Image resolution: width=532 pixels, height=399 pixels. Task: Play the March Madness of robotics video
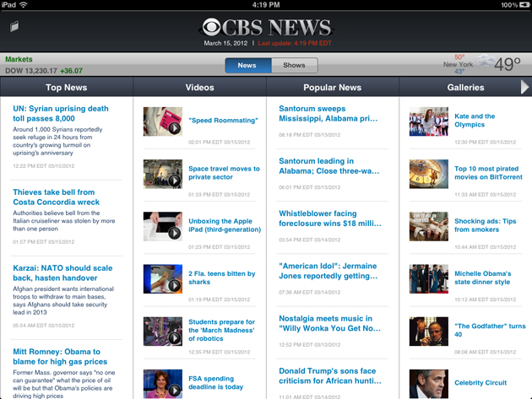coord(163,332)
